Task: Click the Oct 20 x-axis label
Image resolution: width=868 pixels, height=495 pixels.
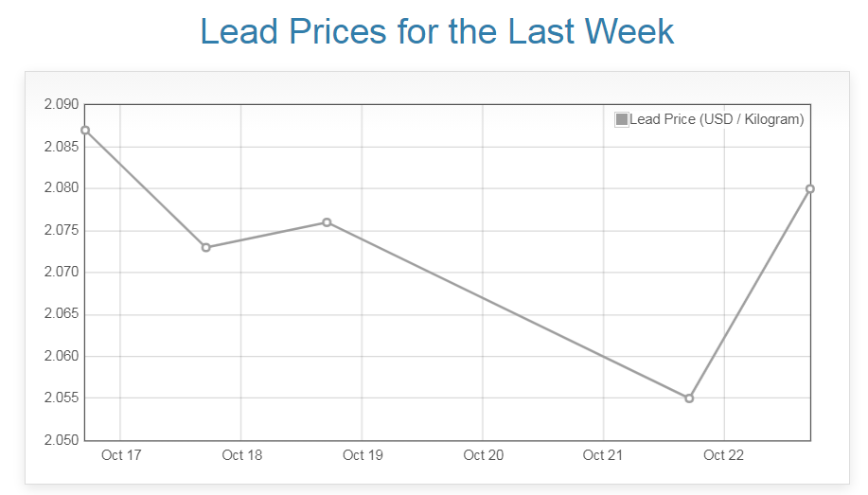Action: [x=483, y=455]
